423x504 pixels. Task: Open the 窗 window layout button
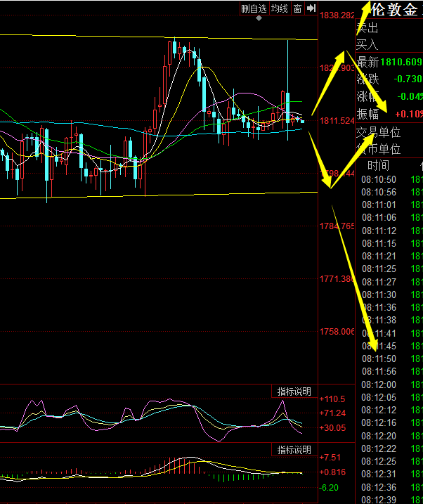point(298,8)
